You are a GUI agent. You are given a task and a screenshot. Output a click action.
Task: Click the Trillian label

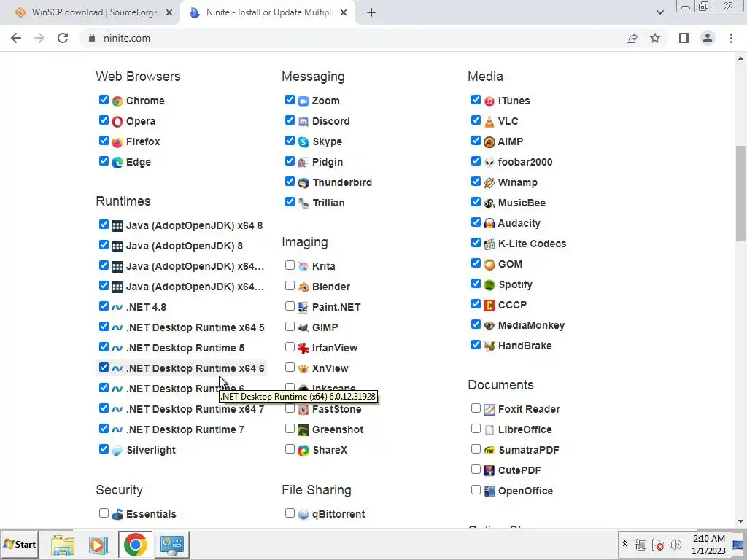pos(328,203)
